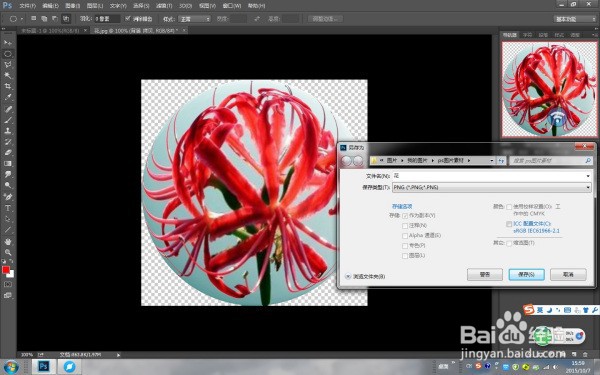The width and height of the screenshot is (600, 375).
Task: Select the Clone Stamp tool
Action: click(8, 131)
